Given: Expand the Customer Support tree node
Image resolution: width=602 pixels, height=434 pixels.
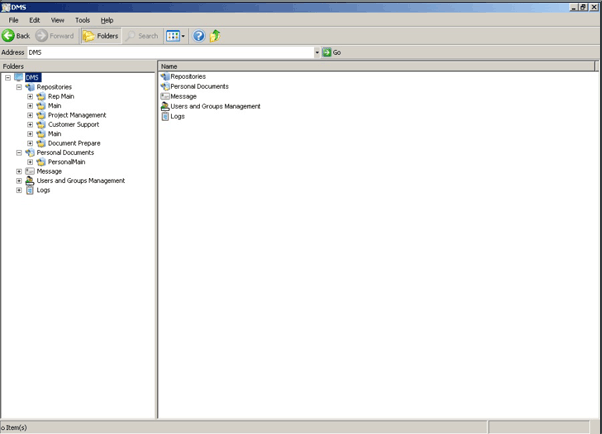Looking at the screenshot, I should 30,124.
